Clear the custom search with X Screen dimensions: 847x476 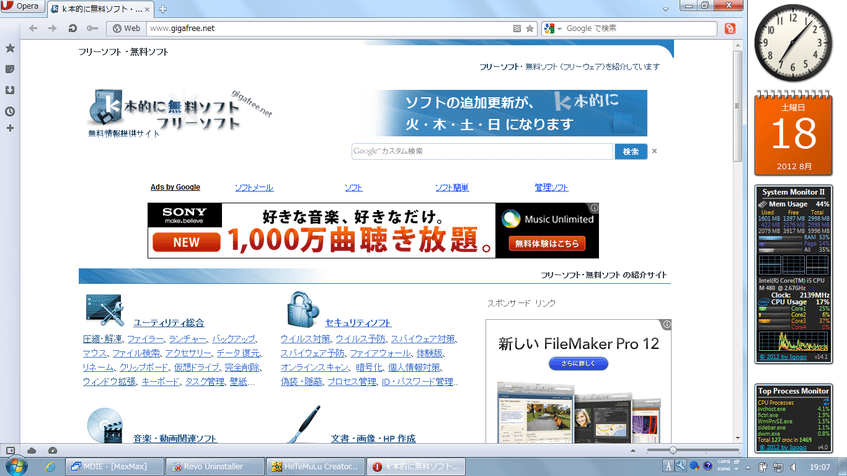(654, 151)
